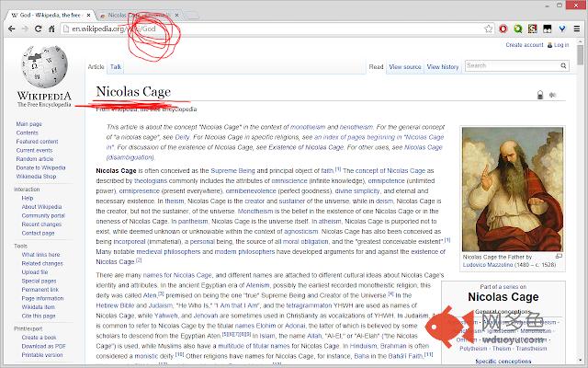Select the Read tab
Screen dimensions: 588x368
pos(376,67)
